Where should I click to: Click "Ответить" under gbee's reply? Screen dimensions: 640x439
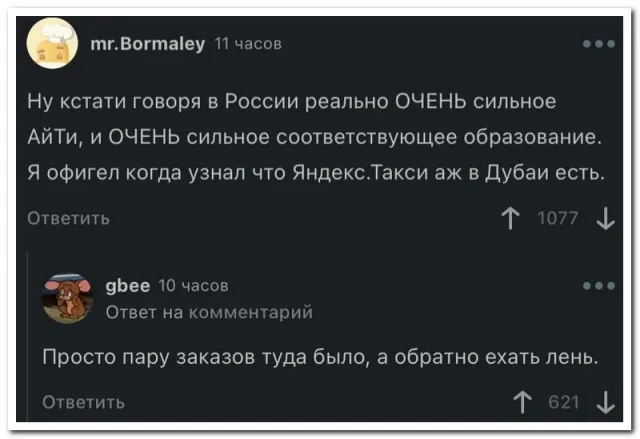tap(83, 403)
